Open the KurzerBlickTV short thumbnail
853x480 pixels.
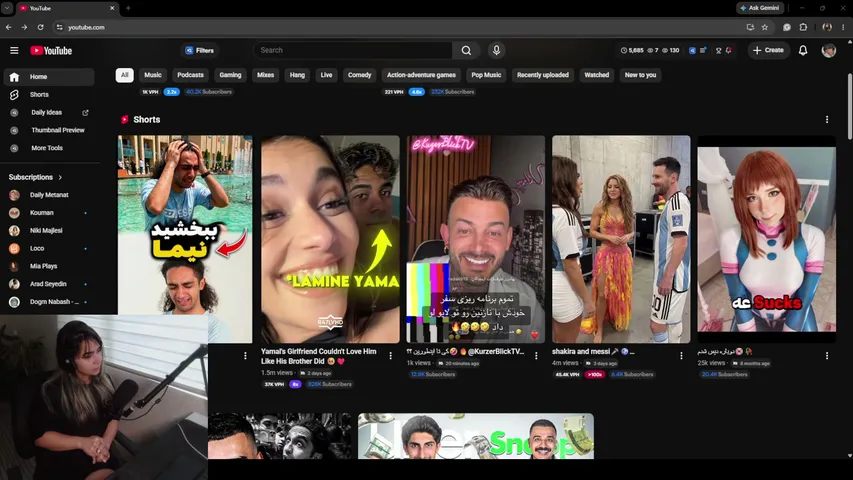coord(475,239)
